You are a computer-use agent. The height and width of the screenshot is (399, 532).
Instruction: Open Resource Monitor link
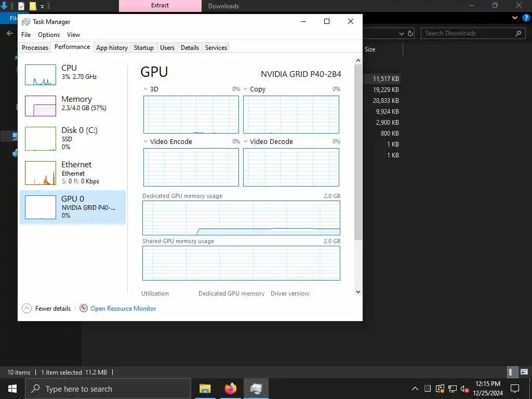(123, 309)
